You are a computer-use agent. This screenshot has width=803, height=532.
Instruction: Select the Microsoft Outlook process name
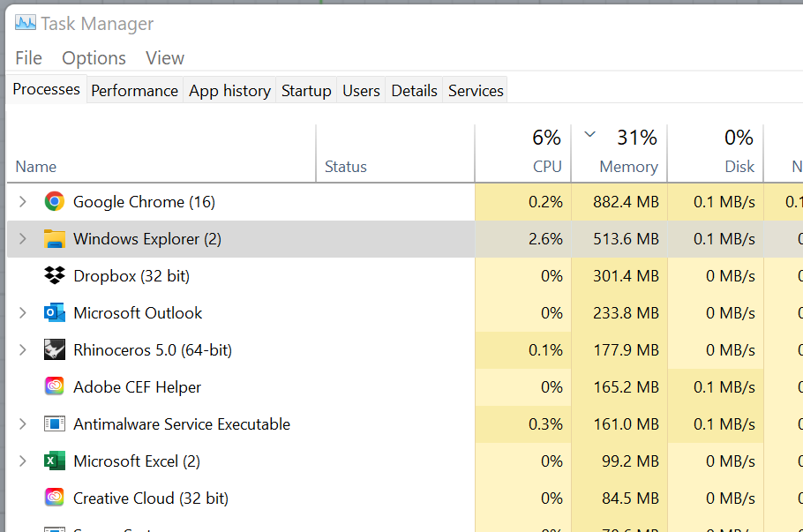coord(138,313)
